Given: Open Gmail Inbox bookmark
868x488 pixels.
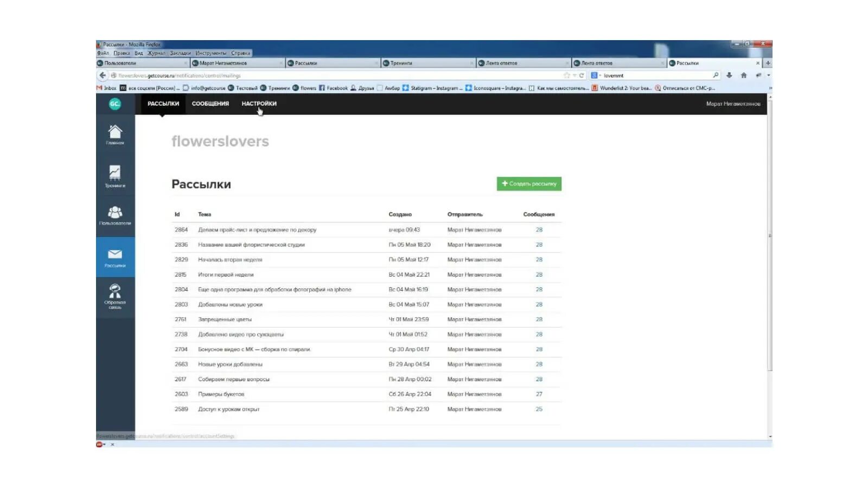Looking at the screenshot, I should (x=106, y=88).
